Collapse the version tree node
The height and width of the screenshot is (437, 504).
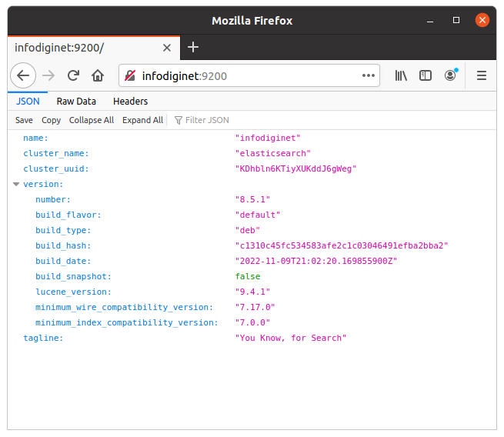click(16, 184)
